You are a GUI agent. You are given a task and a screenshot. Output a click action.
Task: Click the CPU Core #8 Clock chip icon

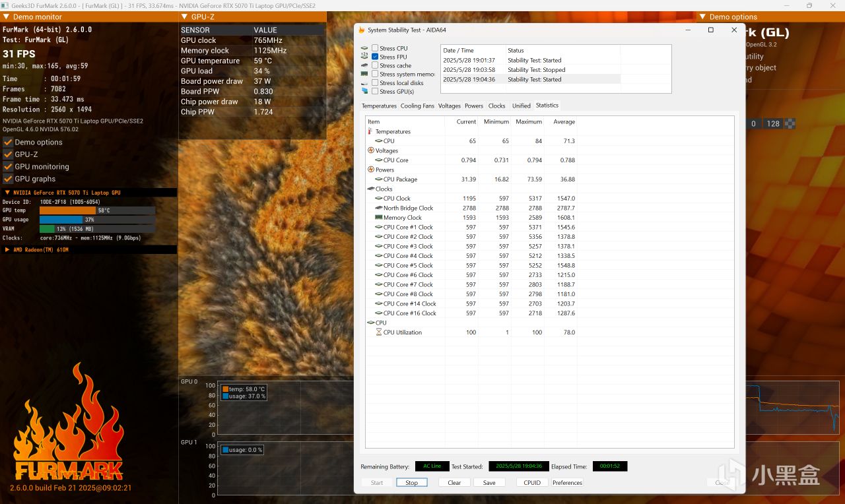point(378,294)
